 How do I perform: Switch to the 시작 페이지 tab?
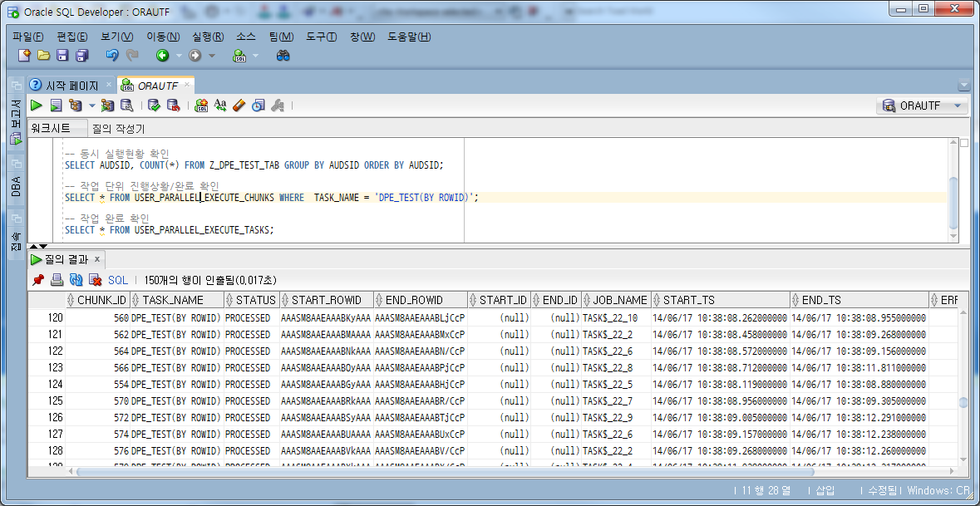71,86
